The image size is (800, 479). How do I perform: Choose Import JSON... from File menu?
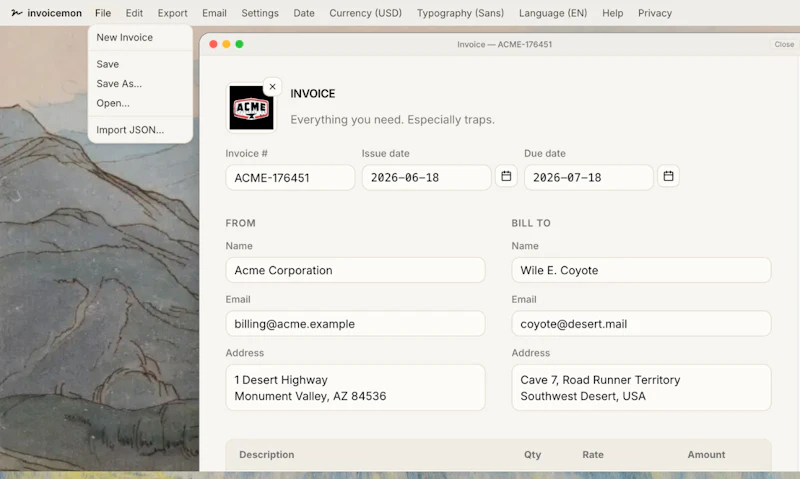(140, 130)
